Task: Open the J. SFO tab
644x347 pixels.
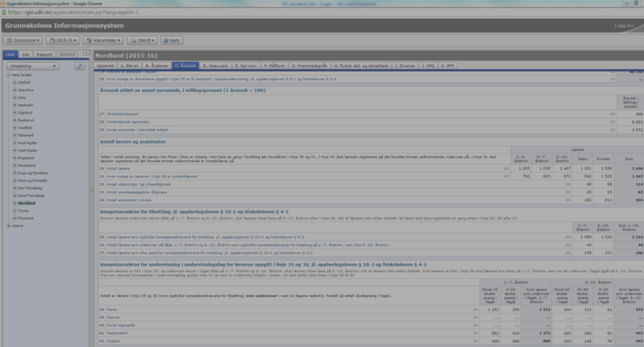Action: [428, 65]
